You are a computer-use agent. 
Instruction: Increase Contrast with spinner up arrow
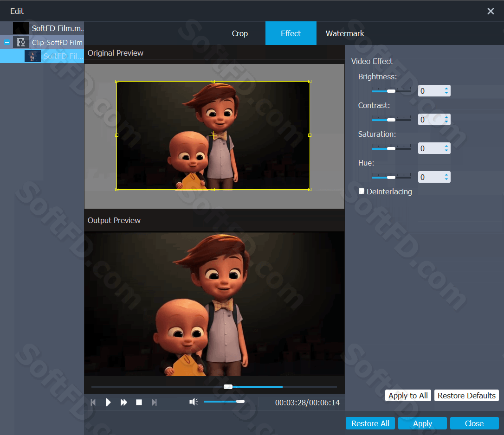click(446, 117)
